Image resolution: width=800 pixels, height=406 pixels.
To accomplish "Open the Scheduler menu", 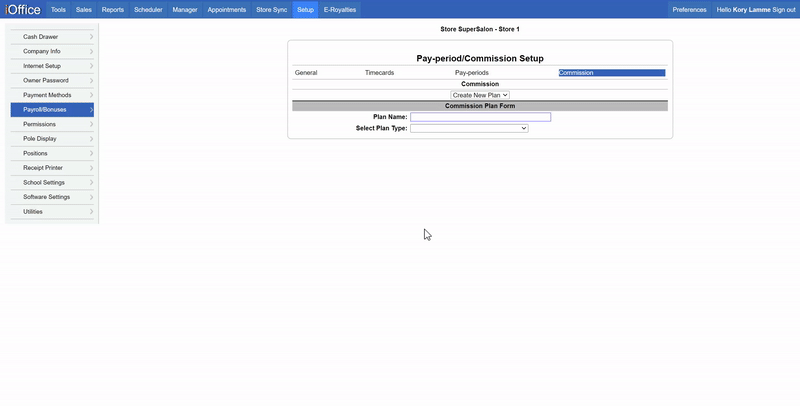I will [x=148, y=10].
